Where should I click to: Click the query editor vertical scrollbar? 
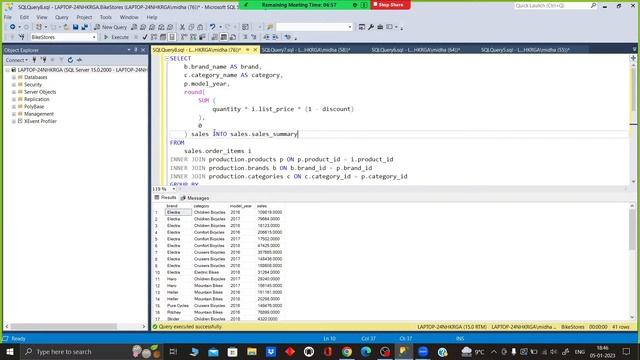pos(633,122)
